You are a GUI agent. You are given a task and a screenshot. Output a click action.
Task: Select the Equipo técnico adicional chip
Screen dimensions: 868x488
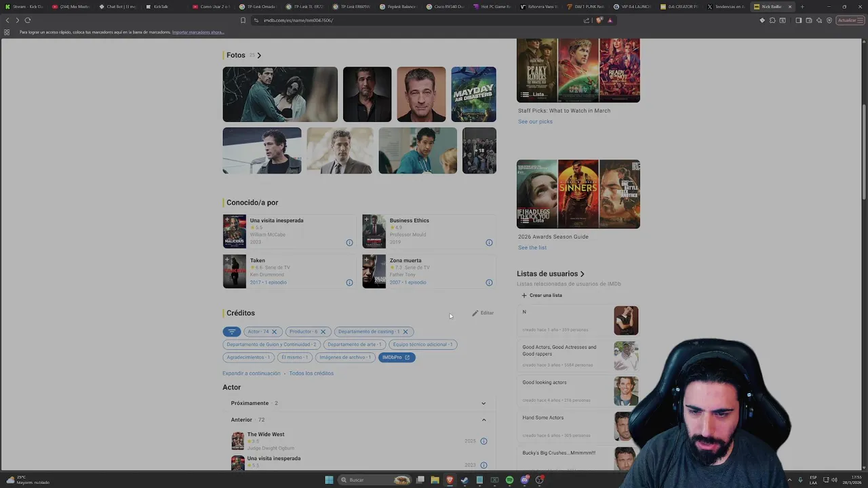[422, 344]
